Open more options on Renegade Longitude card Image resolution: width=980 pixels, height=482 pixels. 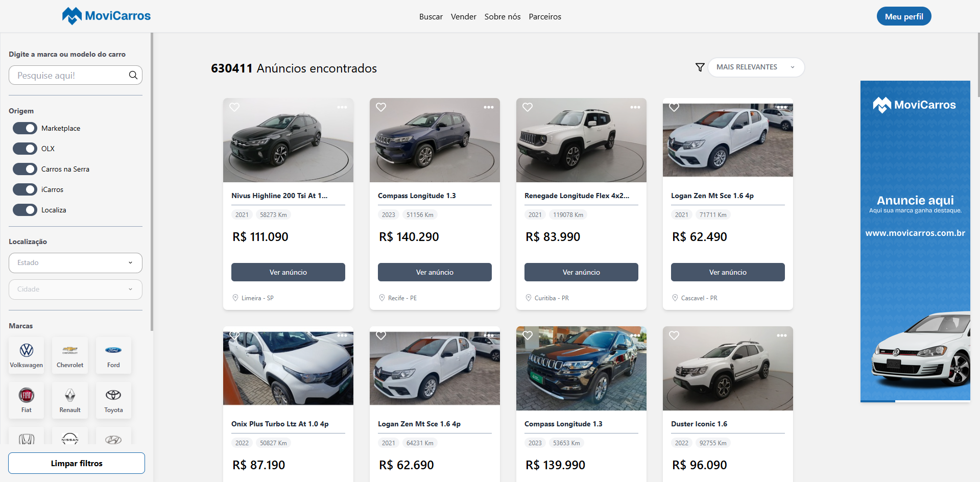(635, 107)
